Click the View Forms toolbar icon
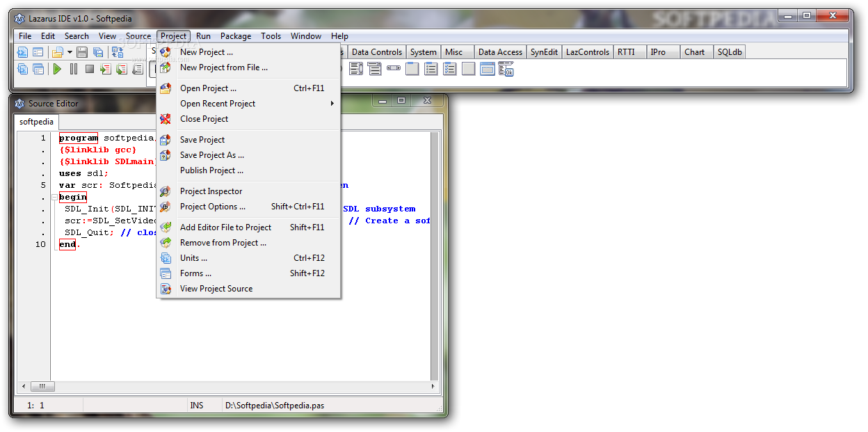 (x=38, y=69)
